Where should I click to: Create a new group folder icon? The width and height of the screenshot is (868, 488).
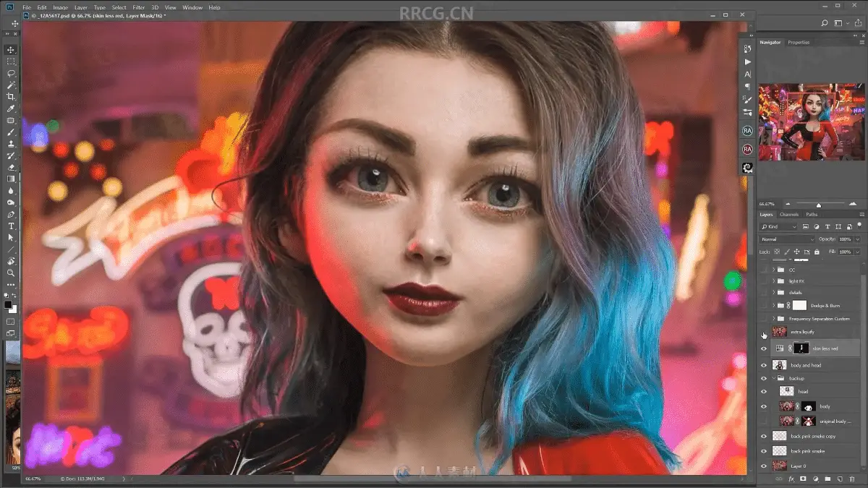(x=827, y=479)
